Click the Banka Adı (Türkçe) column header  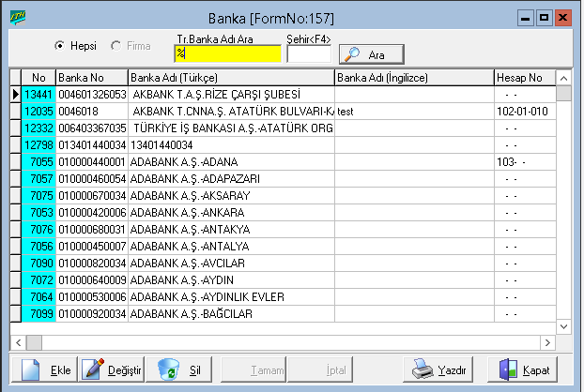click(231, 78)
